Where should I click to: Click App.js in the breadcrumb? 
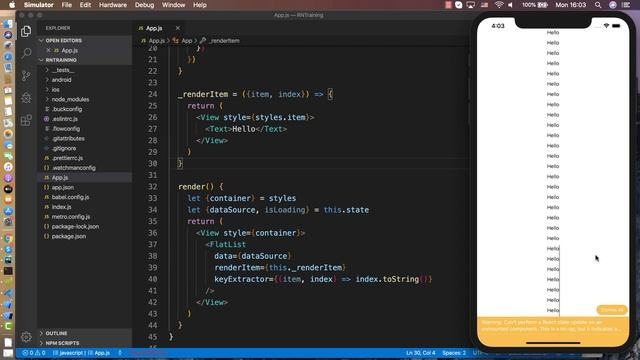coord(156,41)
